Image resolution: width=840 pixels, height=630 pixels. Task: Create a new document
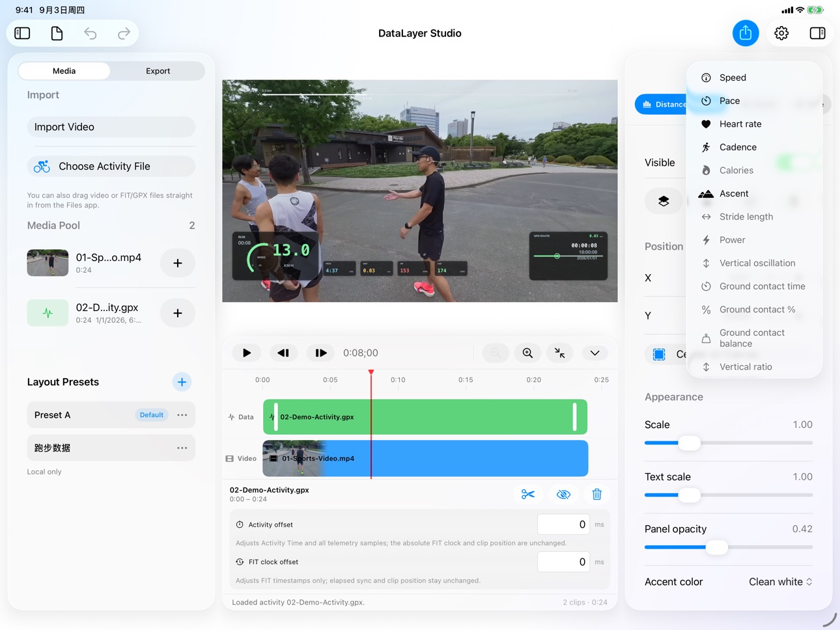click(x=57, y=33)
